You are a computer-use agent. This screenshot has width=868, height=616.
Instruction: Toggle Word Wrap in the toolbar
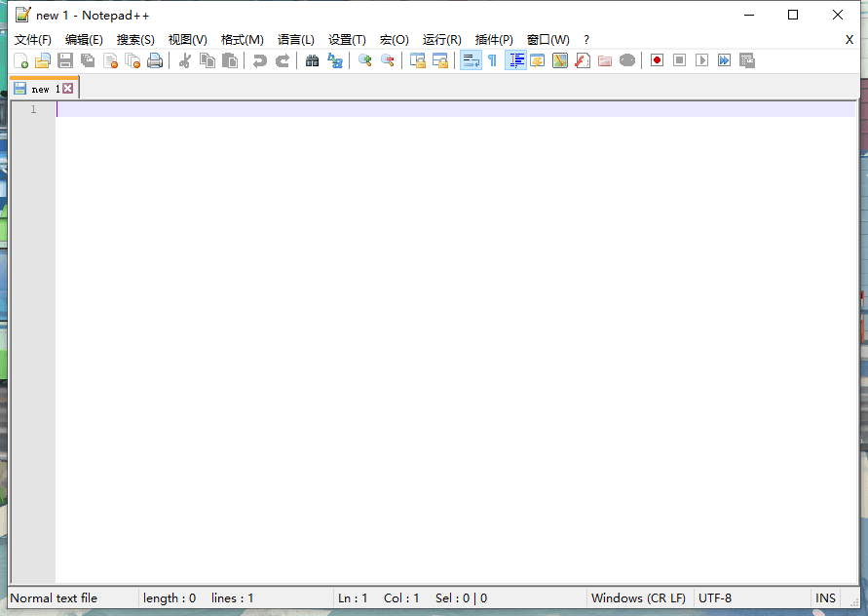click(471, 60)
